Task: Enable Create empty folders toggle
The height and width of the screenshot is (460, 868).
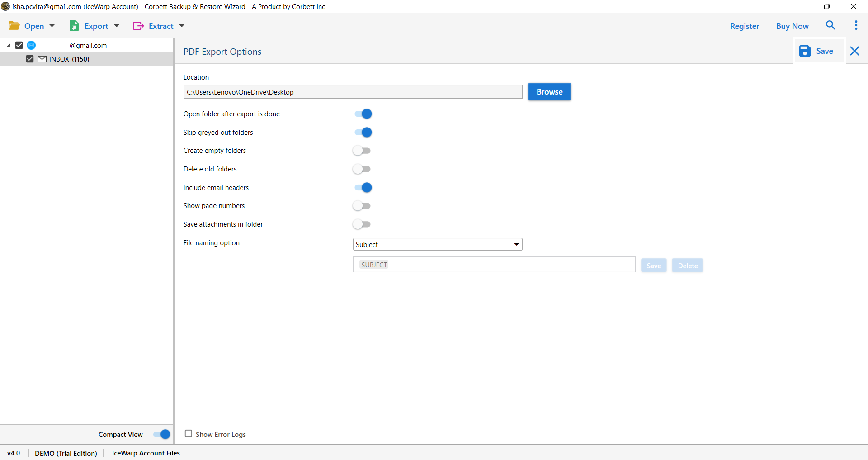Action: [362, 151]
